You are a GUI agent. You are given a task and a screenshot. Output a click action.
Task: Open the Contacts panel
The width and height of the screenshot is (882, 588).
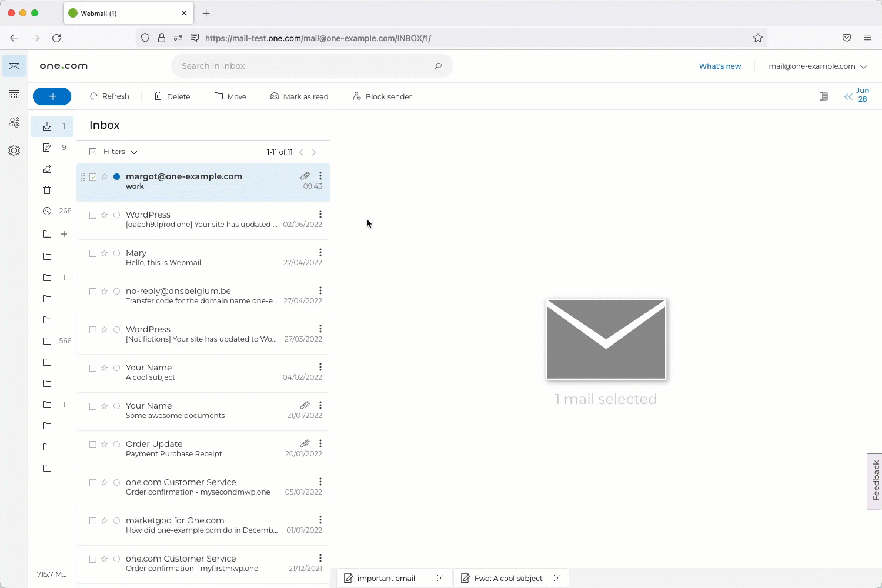point(14,122)
